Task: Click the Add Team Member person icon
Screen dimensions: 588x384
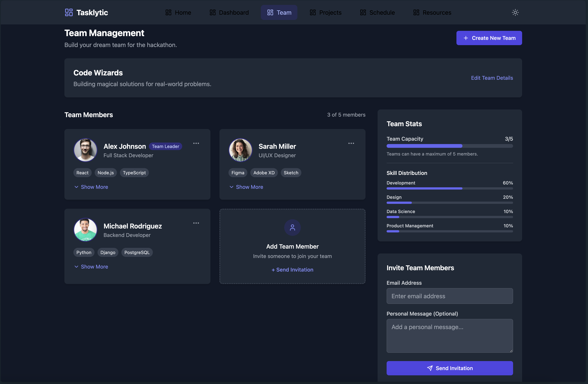Action: [292, 228]
